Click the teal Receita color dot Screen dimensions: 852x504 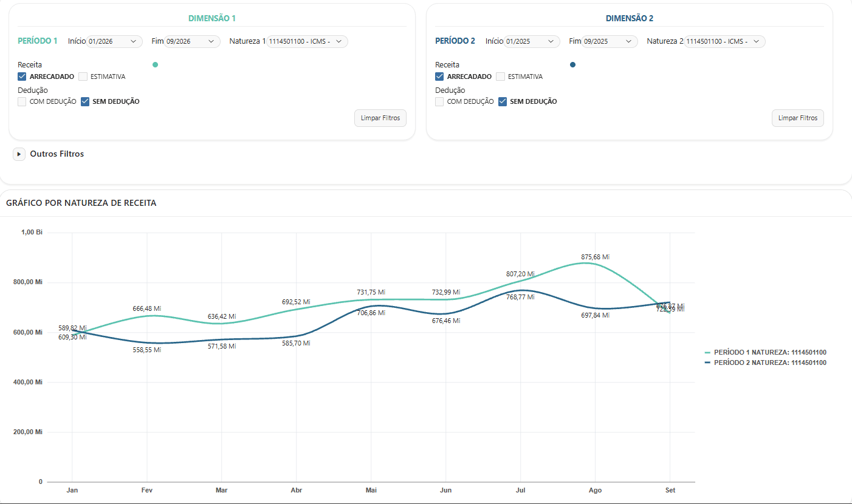coord(155,65)
